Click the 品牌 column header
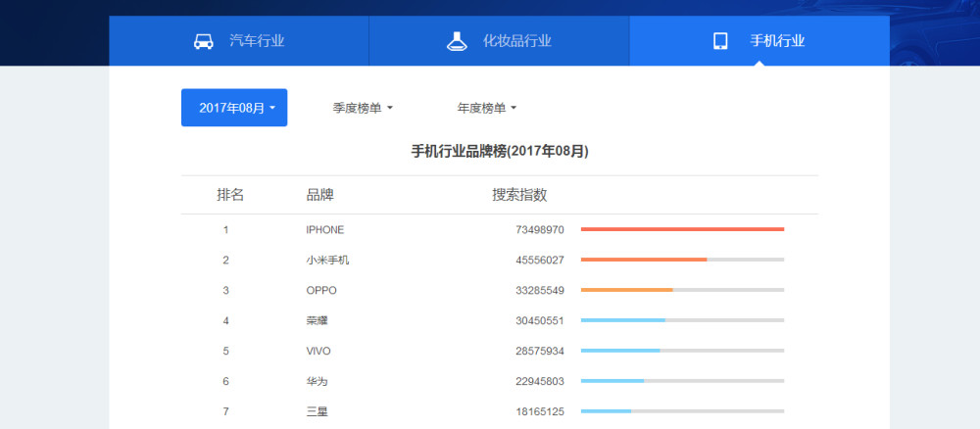Screen dimensions: 980x429 tap(320, 195)
